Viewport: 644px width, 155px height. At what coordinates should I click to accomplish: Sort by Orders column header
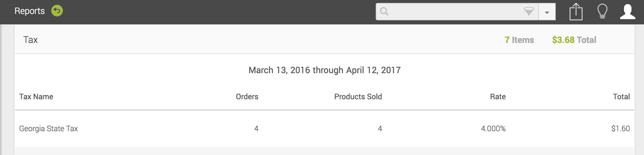pos(247,97)
